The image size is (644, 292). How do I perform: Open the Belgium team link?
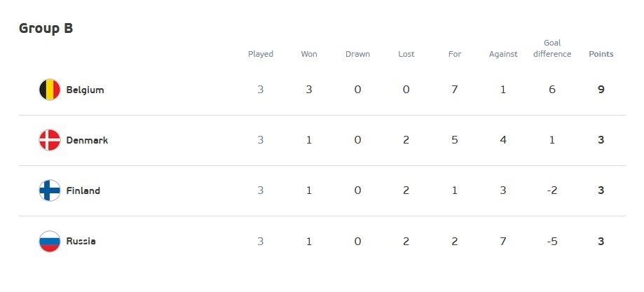pyautogui.click(x=85, y=90)
